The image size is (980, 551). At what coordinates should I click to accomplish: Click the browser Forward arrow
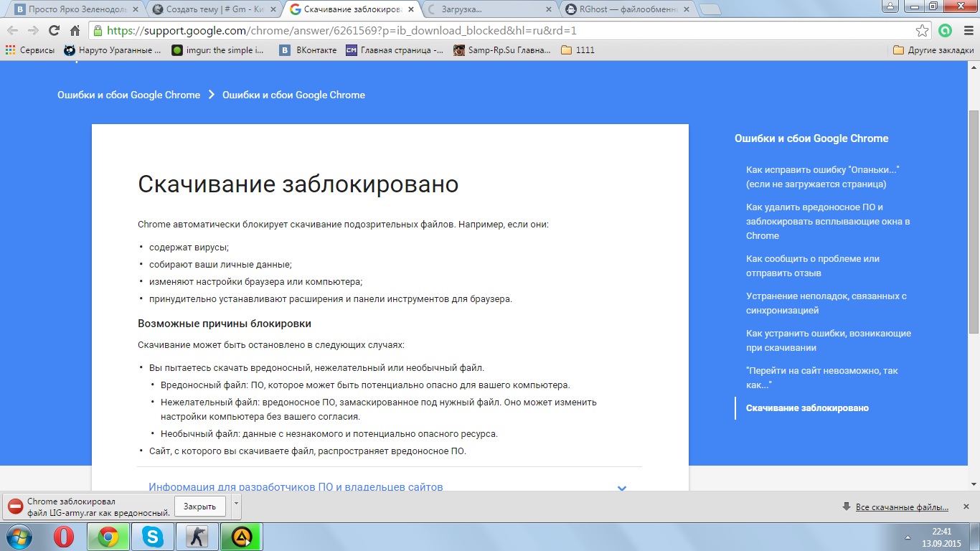(33, 31)
